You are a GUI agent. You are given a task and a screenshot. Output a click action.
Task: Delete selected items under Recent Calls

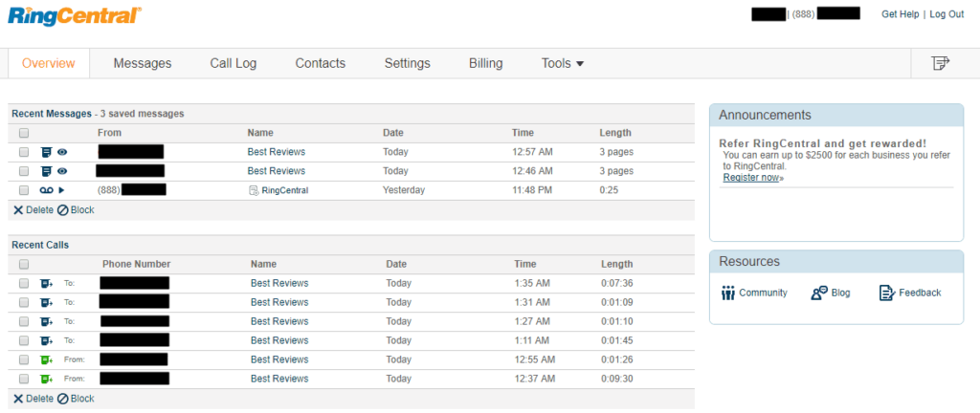(x=33, y=398)
